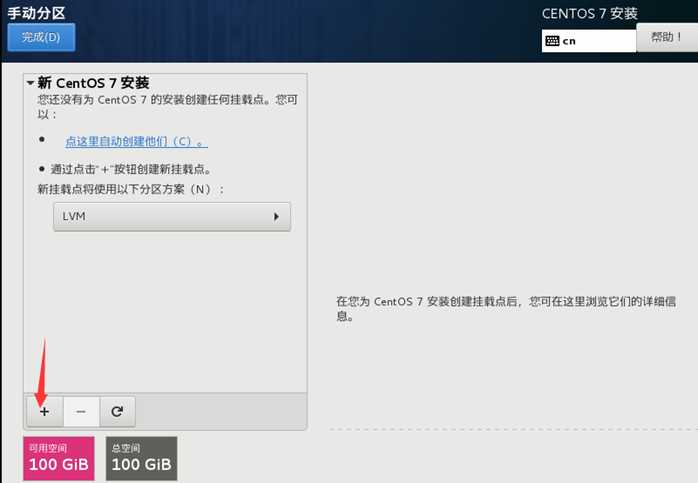Screen dimensions: 698x483
Task: Open the 点这里自动创建他们(C) link
Action: pyautogui.click(x=136, y=142)
